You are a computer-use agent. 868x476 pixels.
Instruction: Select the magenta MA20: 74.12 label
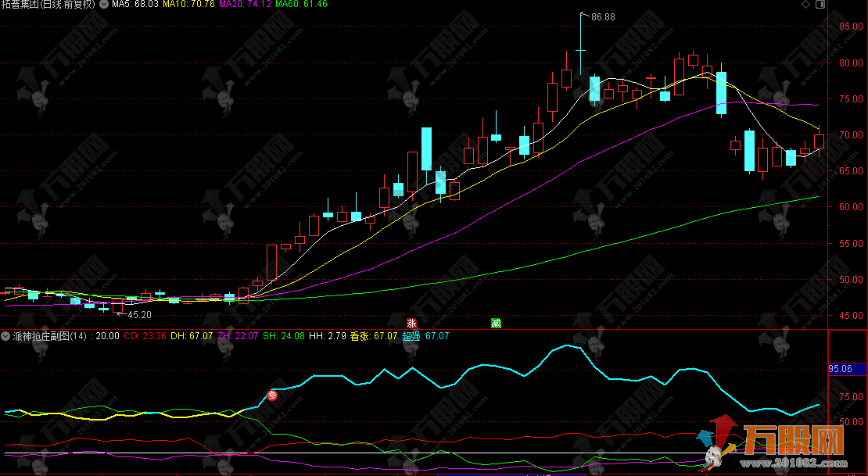click(245, 5)
